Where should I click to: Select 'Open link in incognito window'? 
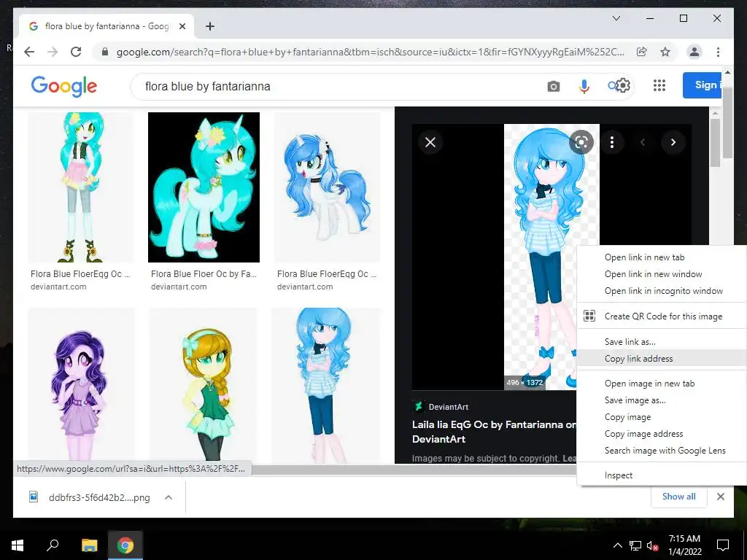point(663,290)
